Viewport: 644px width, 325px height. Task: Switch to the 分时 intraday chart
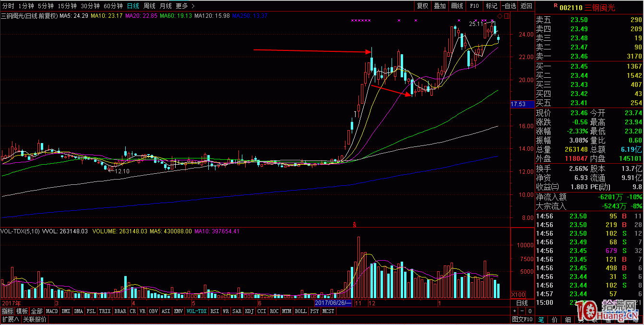tap(8, 6)
